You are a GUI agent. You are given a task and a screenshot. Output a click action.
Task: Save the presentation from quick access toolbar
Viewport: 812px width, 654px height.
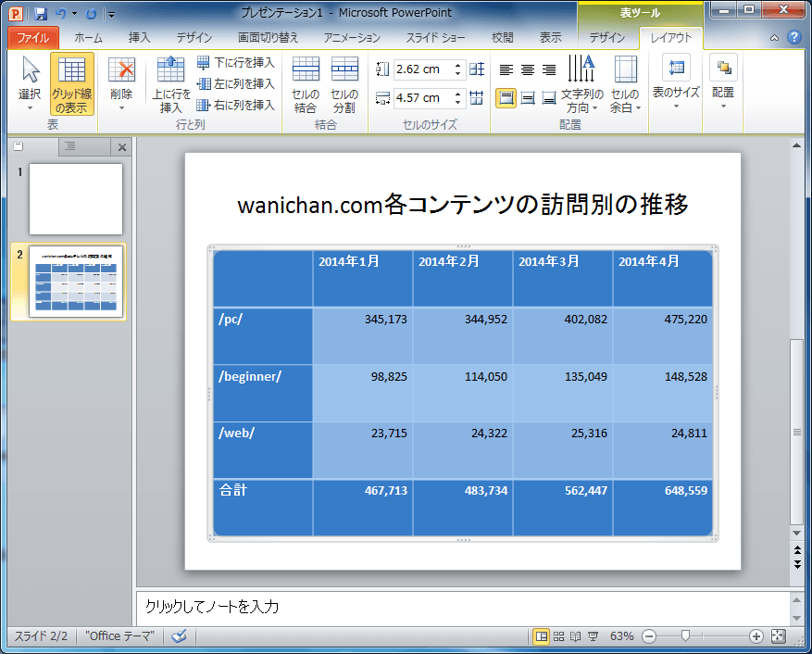[x=41, y=14]
